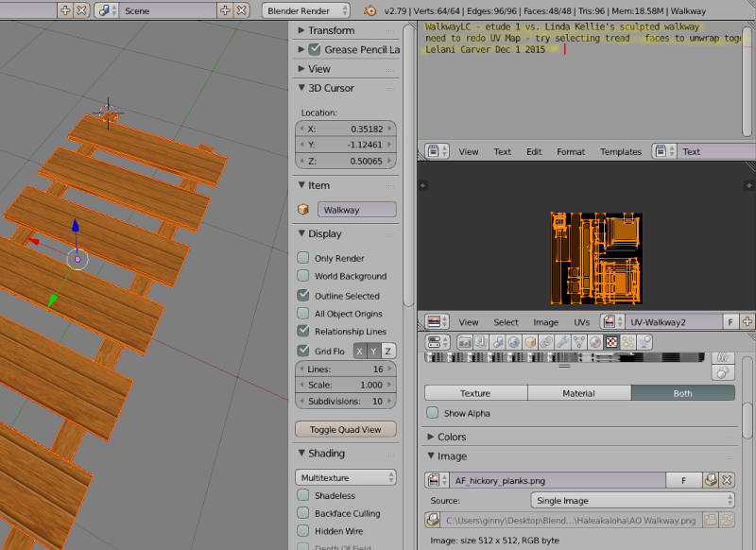Unlink the AF_hickory_planks.png image (X icon)

tap(727, 480)
